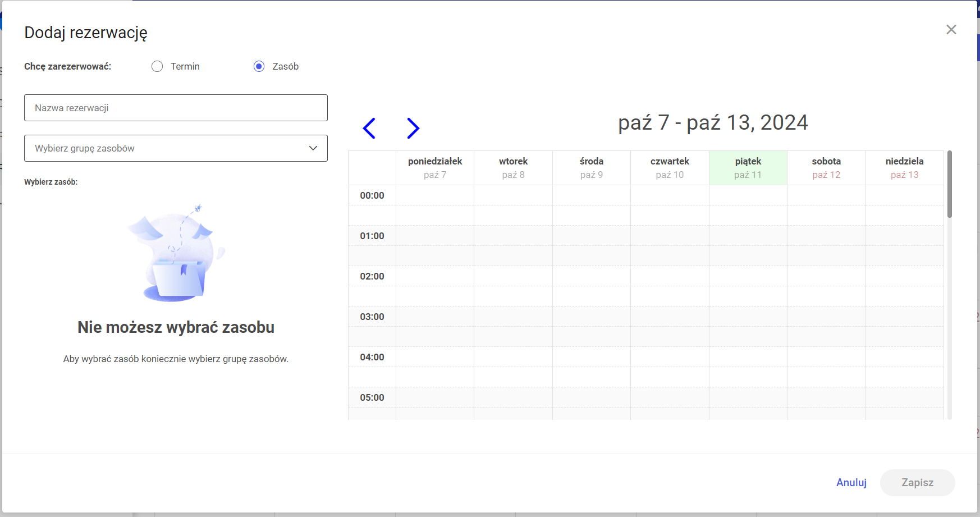Screen dimensions: 980x517
Task: Select the niedziela paź 13 column header
Action: pos(905,168)
